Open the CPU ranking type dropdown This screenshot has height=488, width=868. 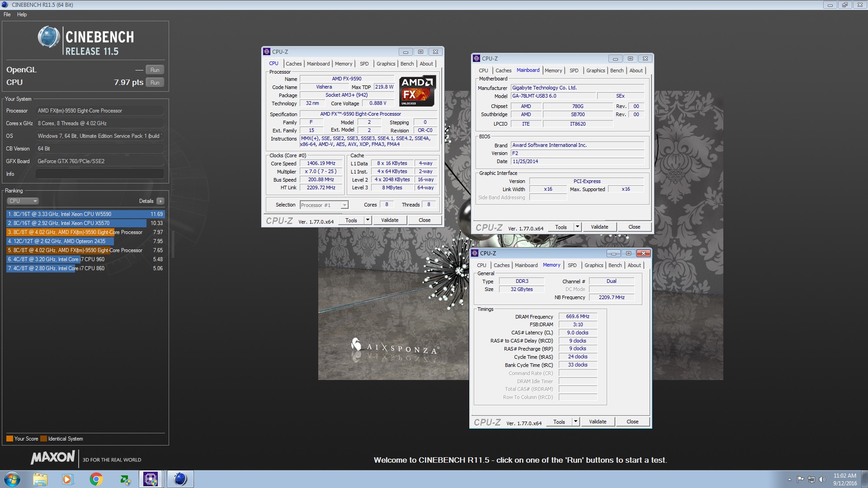point(23,201)
